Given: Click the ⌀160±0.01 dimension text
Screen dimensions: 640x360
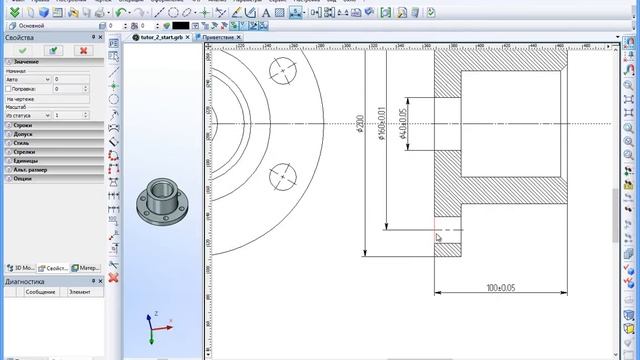Looking at the screenshot, I should tap(382, 124).
